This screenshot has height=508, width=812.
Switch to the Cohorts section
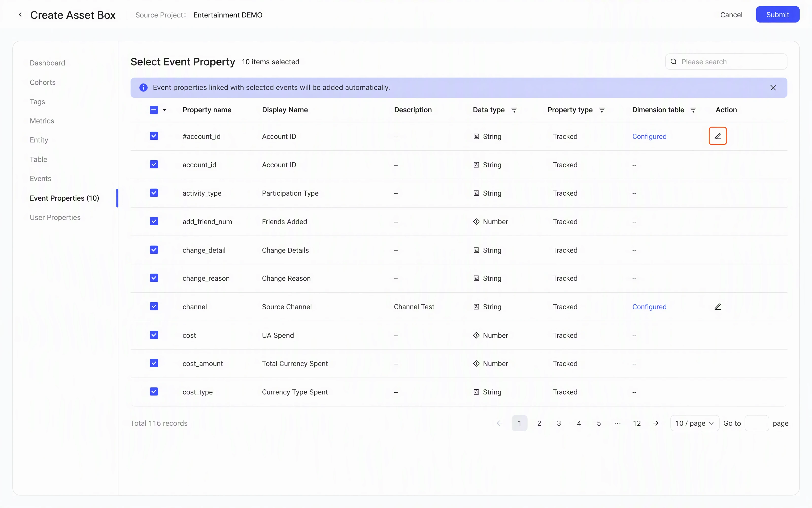(x=43, y=82)
